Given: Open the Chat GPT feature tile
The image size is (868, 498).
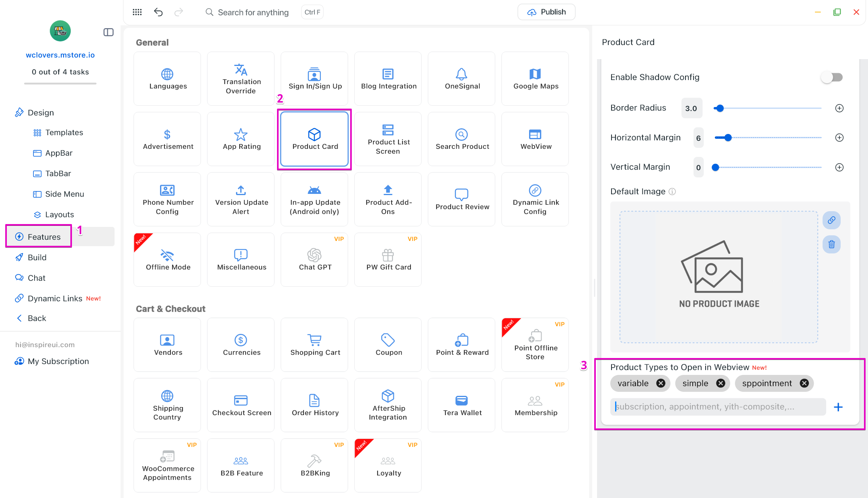Looking at the screenshot, I should pos(315,259).
